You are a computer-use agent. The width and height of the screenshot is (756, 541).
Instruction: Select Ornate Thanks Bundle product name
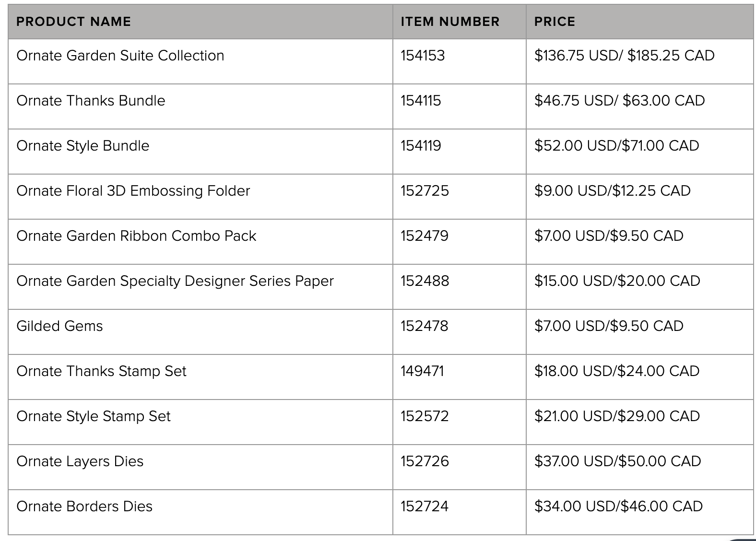(x=91, y=101)
